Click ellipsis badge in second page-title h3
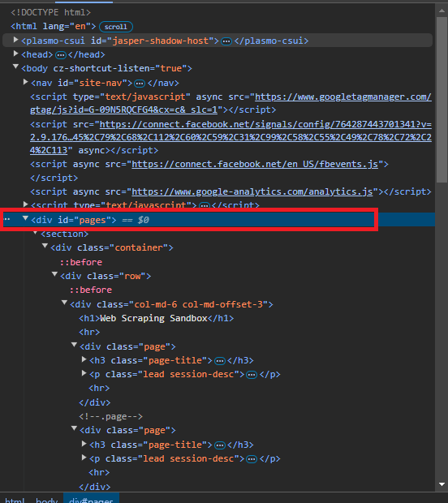The width and height of the screenshot is (448, 503). coord(219,445)
